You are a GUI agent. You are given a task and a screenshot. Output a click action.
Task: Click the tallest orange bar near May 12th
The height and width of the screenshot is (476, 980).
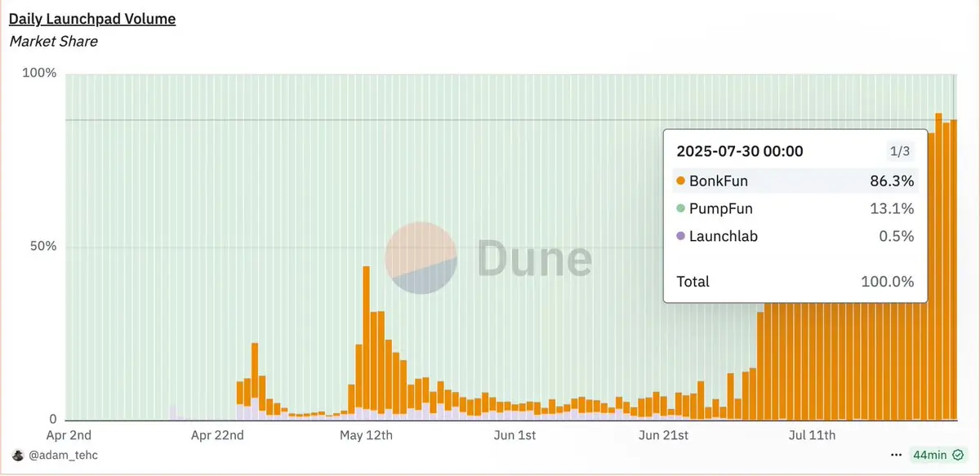point(366,336)
